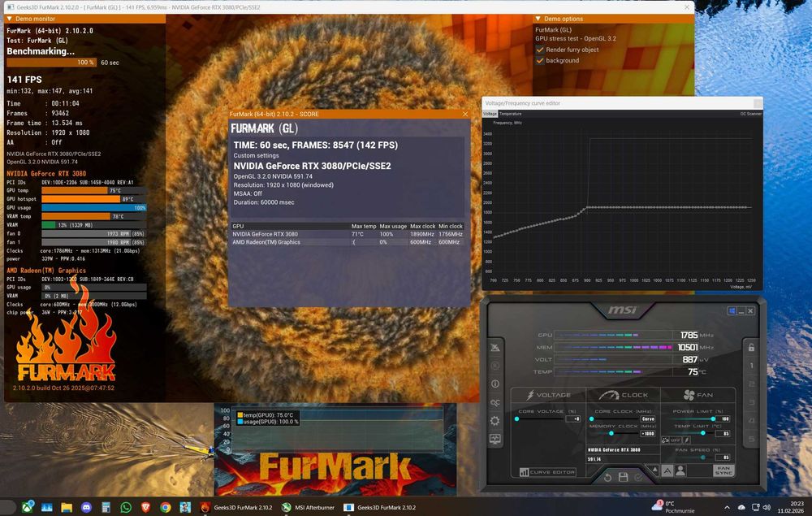Click the power limit slider handle

pyautogui.click(x=713, y=418)
